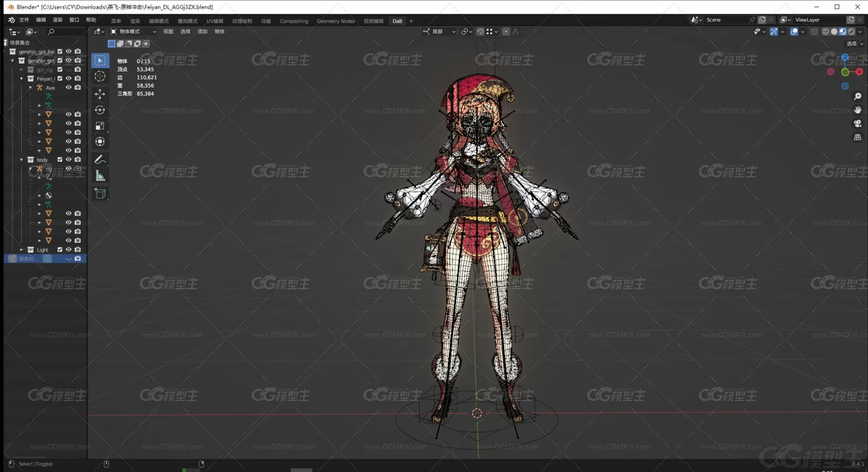868x472 pixels.
Task: Click the new scene icon beside Scene
Action: click(762, 20)
